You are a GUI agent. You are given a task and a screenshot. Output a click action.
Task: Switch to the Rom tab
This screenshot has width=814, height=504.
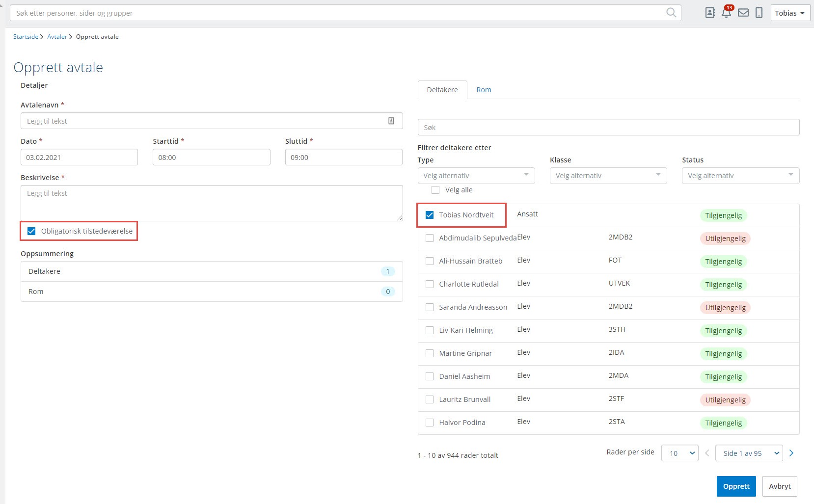[x=484, y=90]
